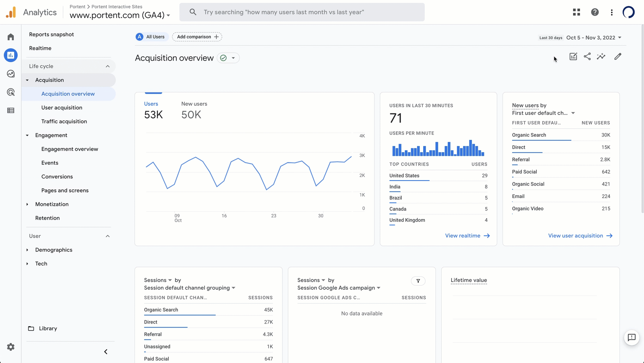Open the Events report
Viewport: 644px width, 363px height.
[50, 163]
